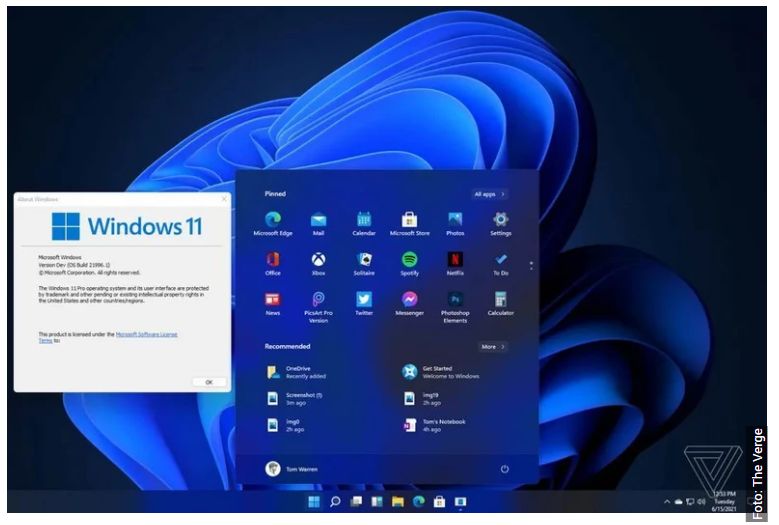Open Microsoft Store in pinned apps

(409, 224)
